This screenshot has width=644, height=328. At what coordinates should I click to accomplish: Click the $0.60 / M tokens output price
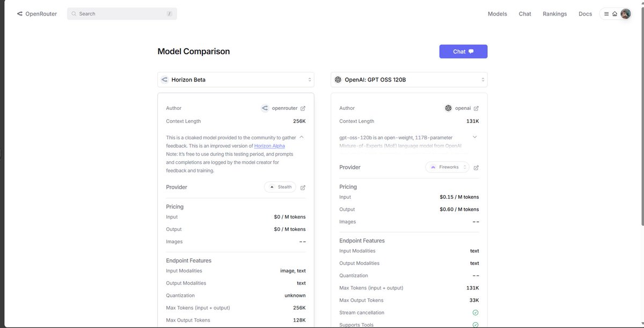(x=459, y=210)
